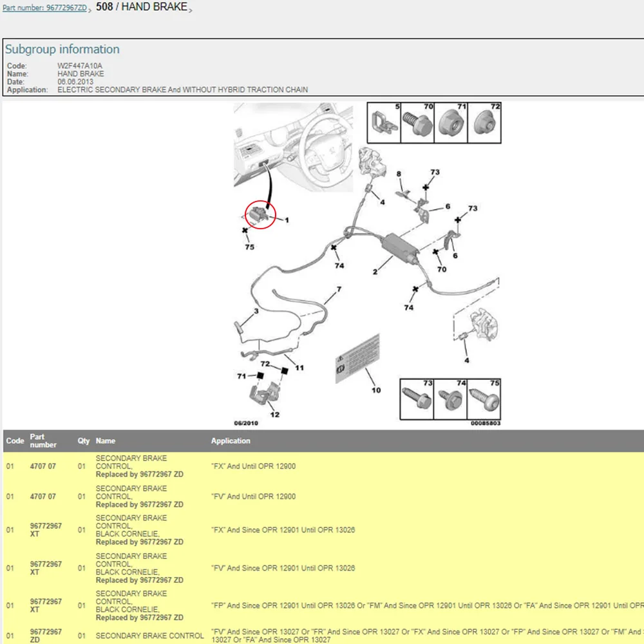644x644 pixels.
Task: Click the diagram reference number 00085803
Action: coord(486,423)
